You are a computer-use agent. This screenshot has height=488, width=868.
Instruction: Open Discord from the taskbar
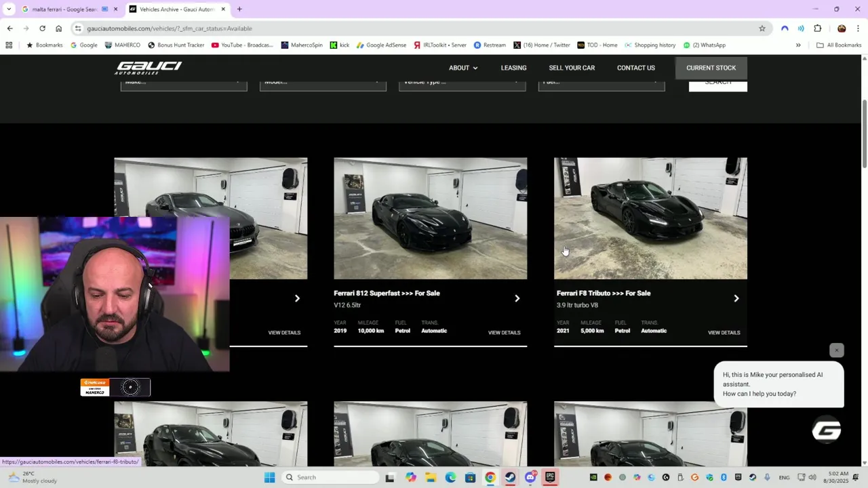(530, 477)
